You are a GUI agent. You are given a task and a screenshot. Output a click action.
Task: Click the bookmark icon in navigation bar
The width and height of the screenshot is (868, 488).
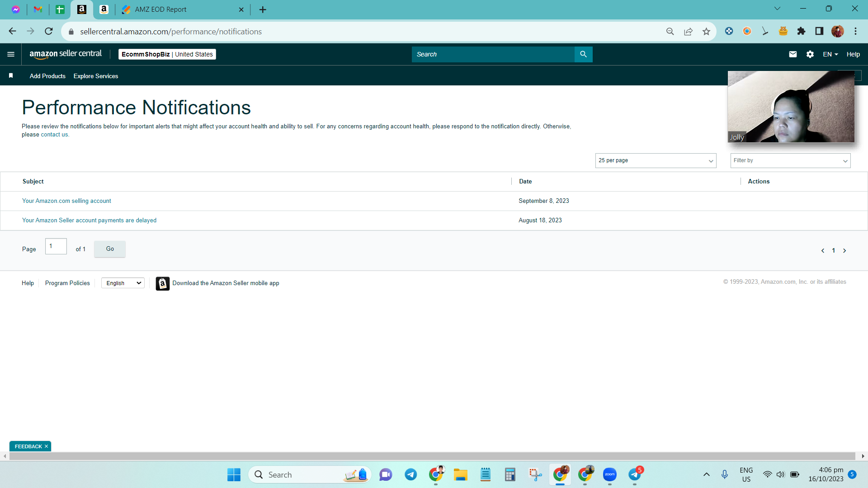coord(11,76)
